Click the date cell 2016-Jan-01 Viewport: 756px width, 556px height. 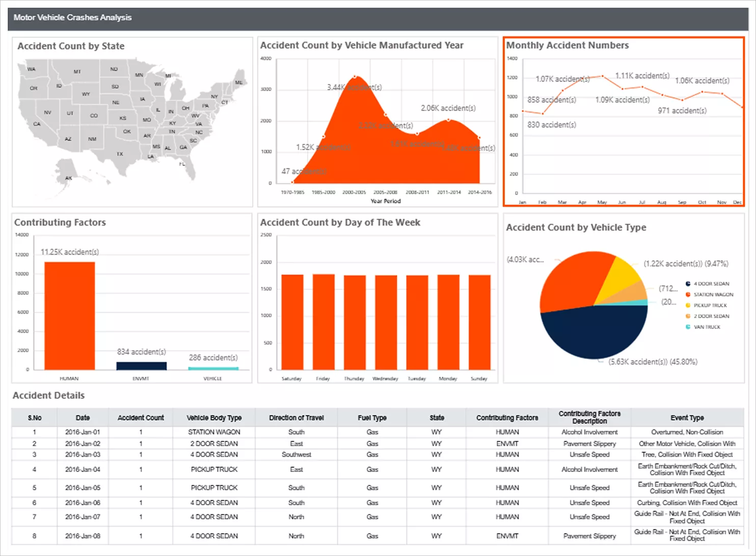pyautogui.click(x=83, y=432)
